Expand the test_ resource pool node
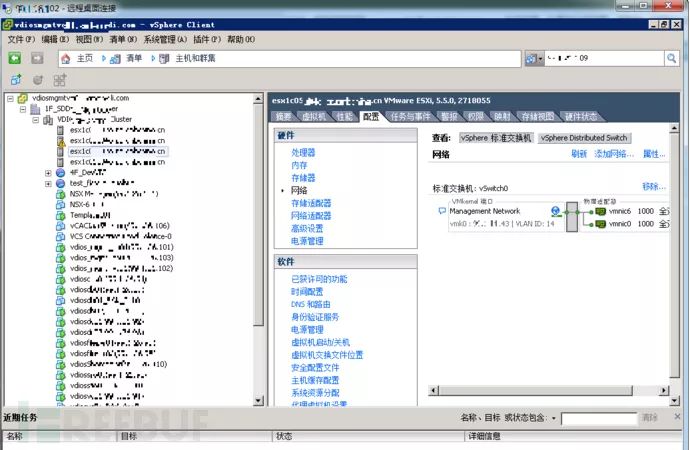Viewport: 690px width, 450px height. tap(48, 183)
